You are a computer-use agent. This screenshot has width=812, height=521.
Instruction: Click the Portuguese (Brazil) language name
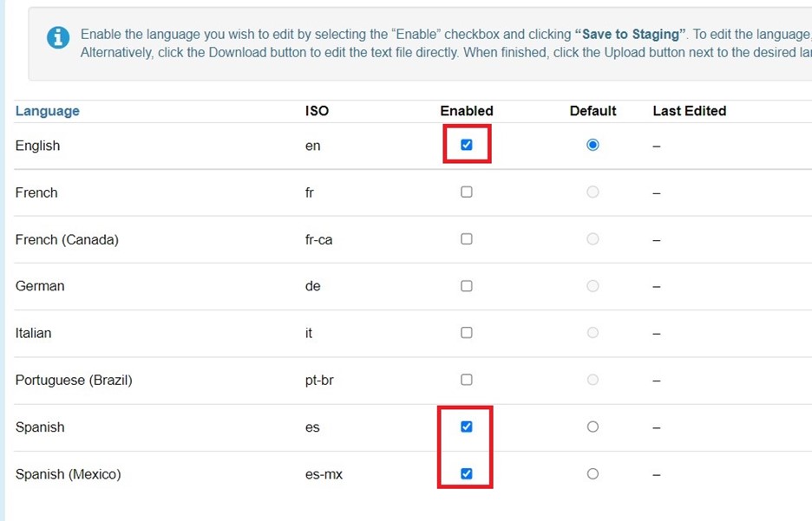point(74,380)
